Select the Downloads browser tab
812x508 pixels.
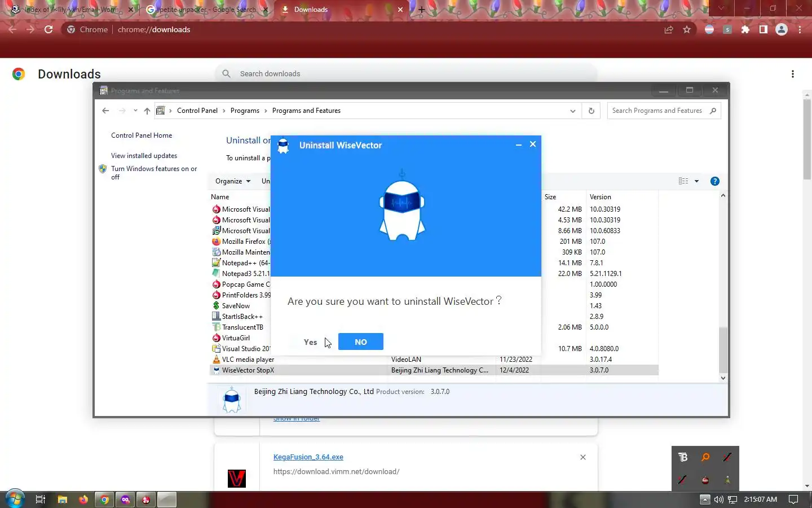[341, 10]
